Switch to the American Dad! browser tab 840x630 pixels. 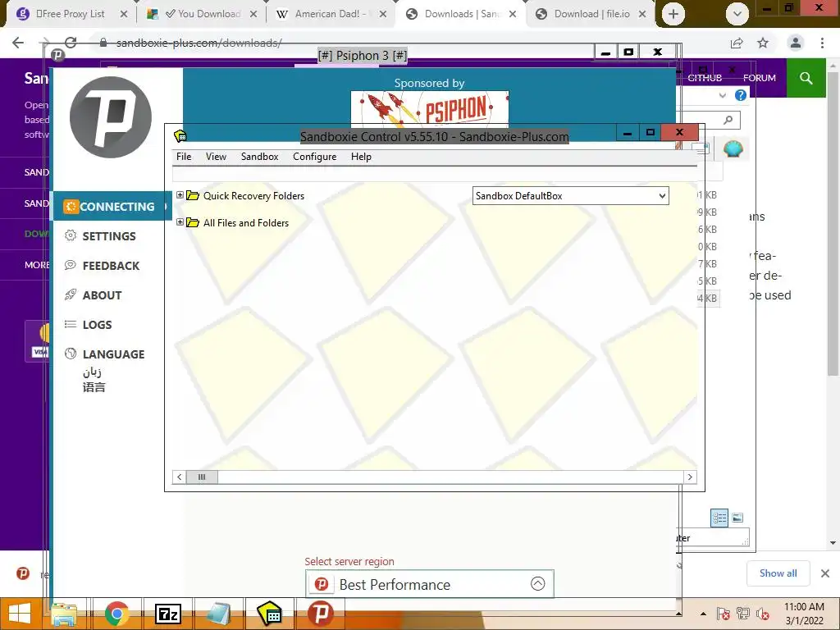(331, 14)
